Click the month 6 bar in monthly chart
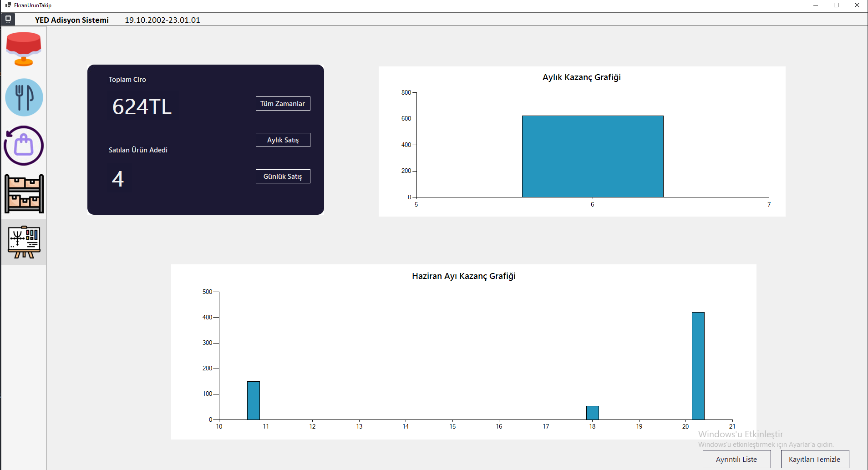This screenshot has width=868, height=470. coord(592,157)
